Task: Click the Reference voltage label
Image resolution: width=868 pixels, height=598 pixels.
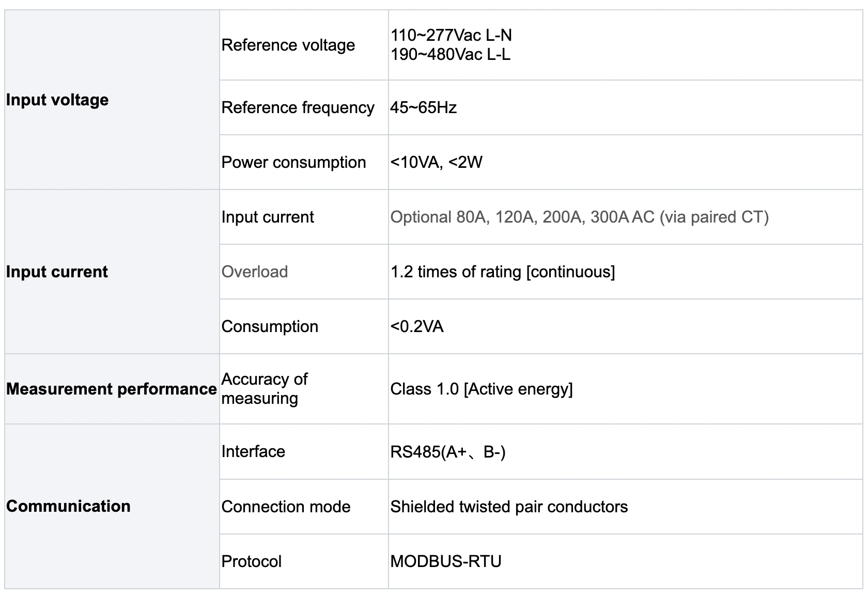Action: coord(288,45)
